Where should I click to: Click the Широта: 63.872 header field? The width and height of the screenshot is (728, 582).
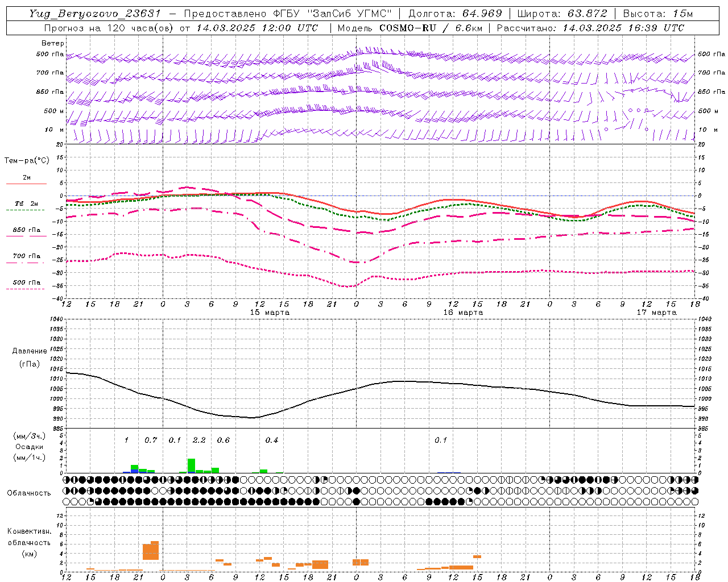pyautogui.click(x=562, y=14)
